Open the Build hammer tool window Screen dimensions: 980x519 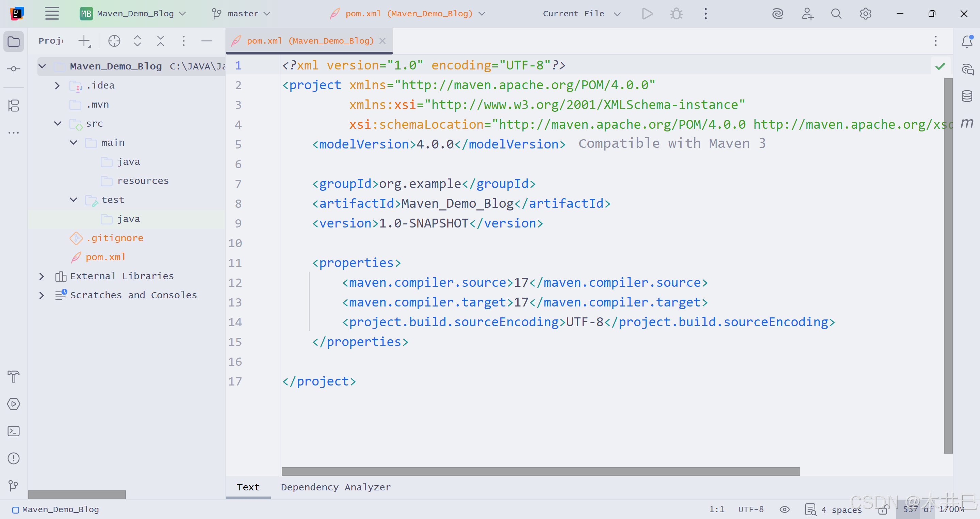[x=14, y=376]
